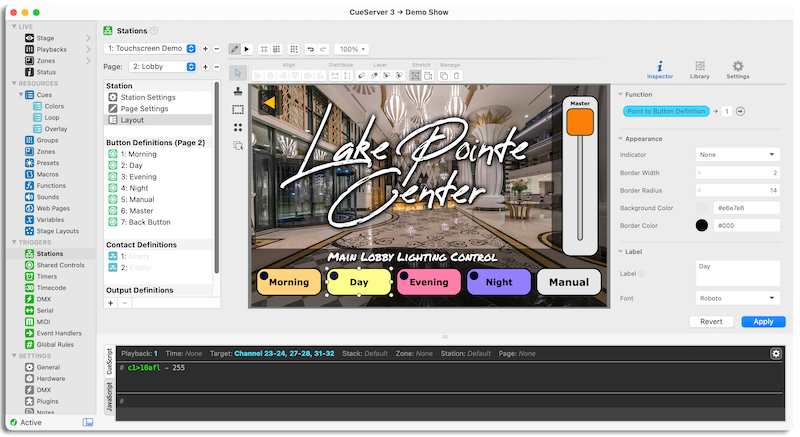Open the Library tab

(x=699, y=70)
